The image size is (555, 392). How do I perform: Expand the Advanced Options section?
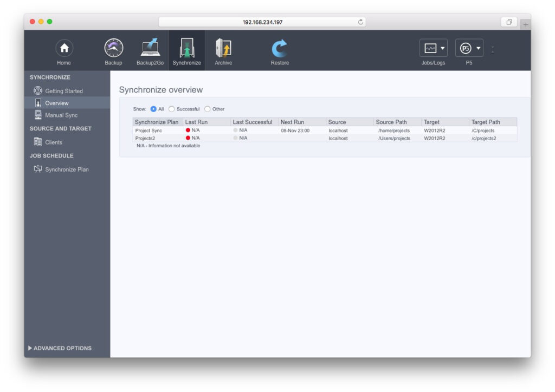pos(60,348)
